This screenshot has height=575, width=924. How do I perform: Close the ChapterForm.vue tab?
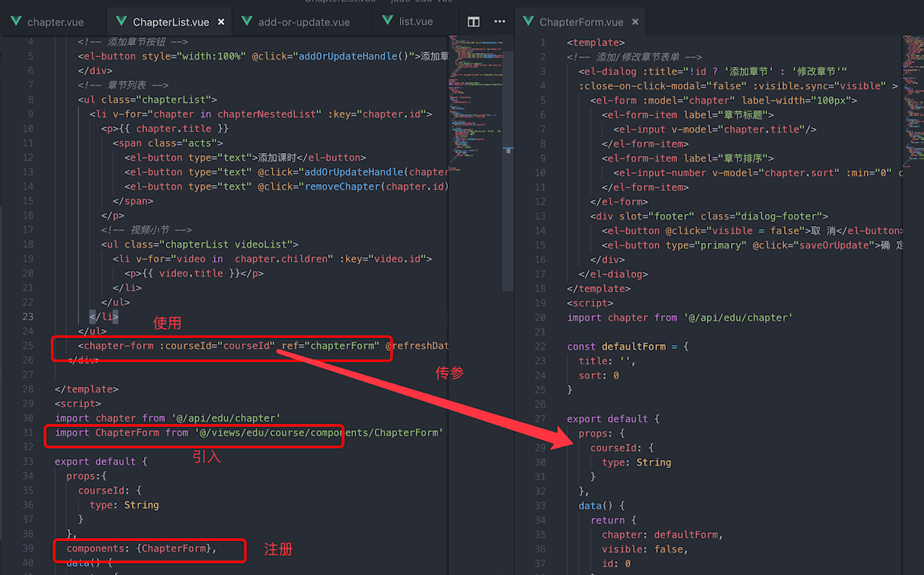[x=635, y=22]
